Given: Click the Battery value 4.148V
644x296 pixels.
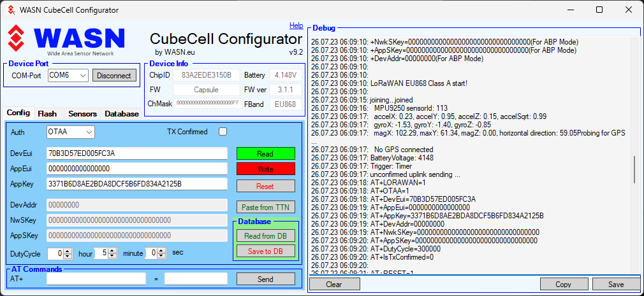Looking at the screenshot, I should (x=286, y=76).
